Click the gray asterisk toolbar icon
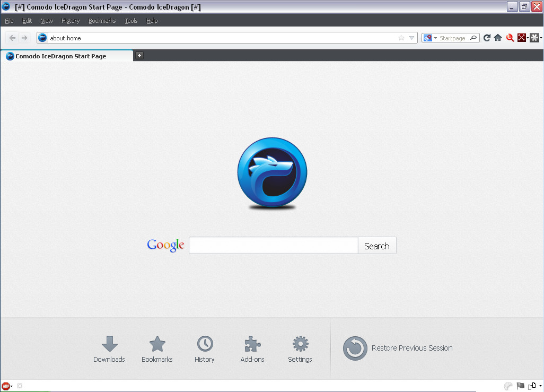This screenshot has height=392, width=544. click(534, 38)
